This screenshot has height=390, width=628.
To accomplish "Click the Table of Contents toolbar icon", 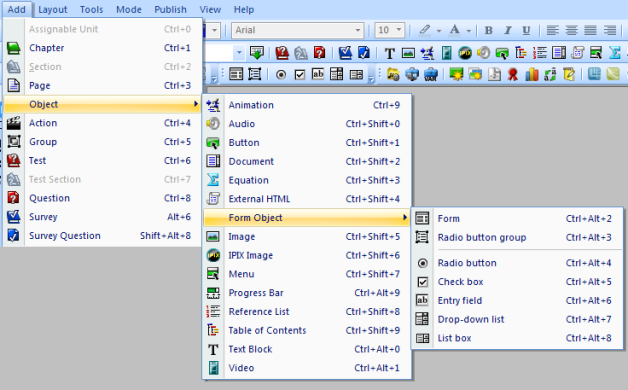I will point(520,52).
